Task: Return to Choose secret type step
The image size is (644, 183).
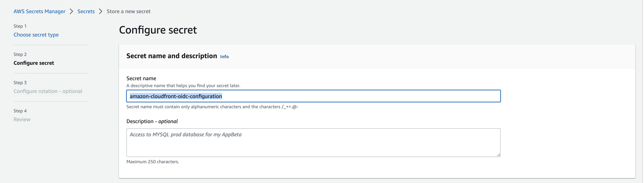Action: point(36,35)
